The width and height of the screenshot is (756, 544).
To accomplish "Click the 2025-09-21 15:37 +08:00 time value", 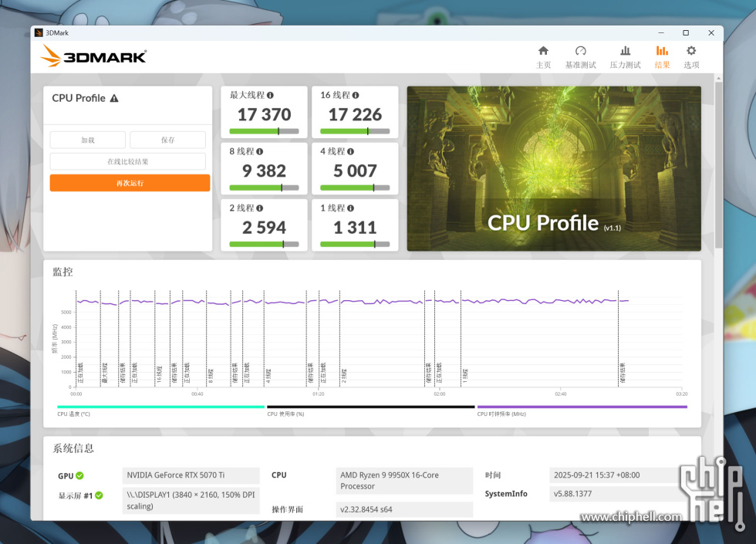I will pyautogui.click(x=597, y=475).
